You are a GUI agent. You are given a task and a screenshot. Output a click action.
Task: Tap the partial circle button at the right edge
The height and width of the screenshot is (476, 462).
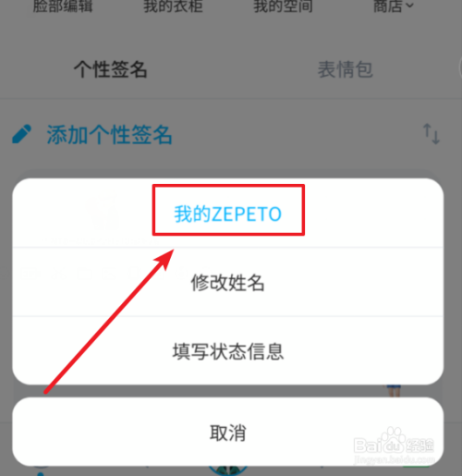(460, 67)
